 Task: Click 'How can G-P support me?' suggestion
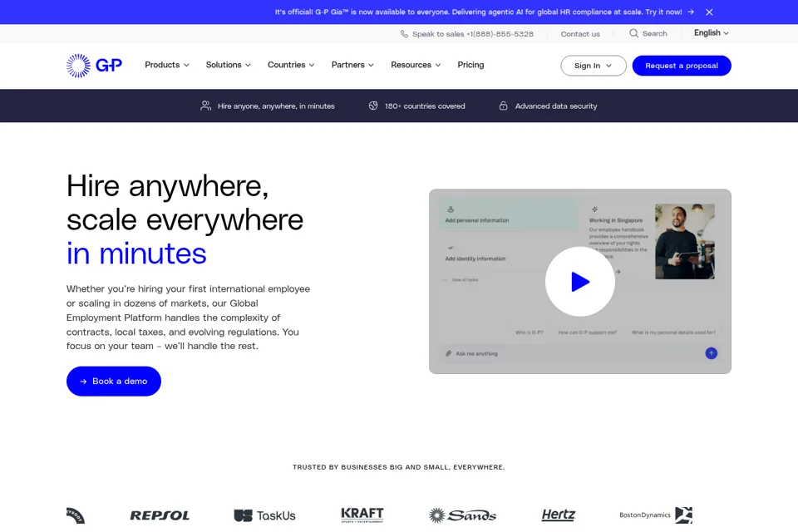pyautogui.click(x=588, y=332)
